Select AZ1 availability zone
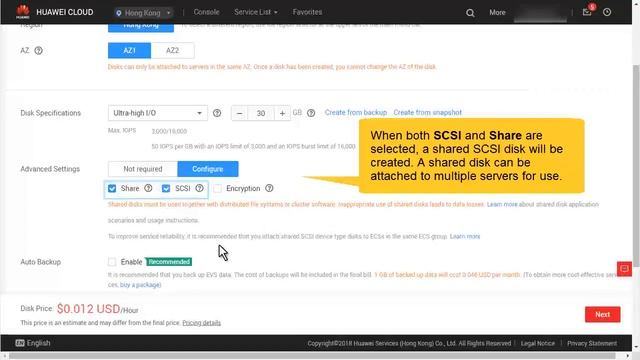Screen dimensions: 640x360 click(x=129, y=51)
